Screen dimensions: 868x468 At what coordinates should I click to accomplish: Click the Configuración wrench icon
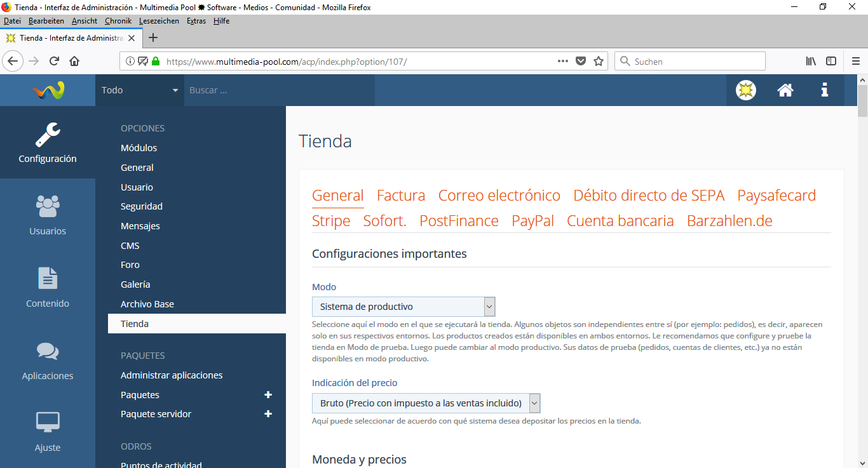[48, 135]
